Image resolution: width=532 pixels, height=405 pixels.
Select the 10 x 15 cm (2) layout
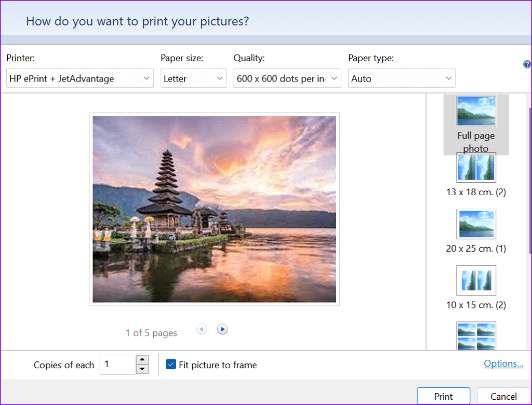[x=476, y=280]
